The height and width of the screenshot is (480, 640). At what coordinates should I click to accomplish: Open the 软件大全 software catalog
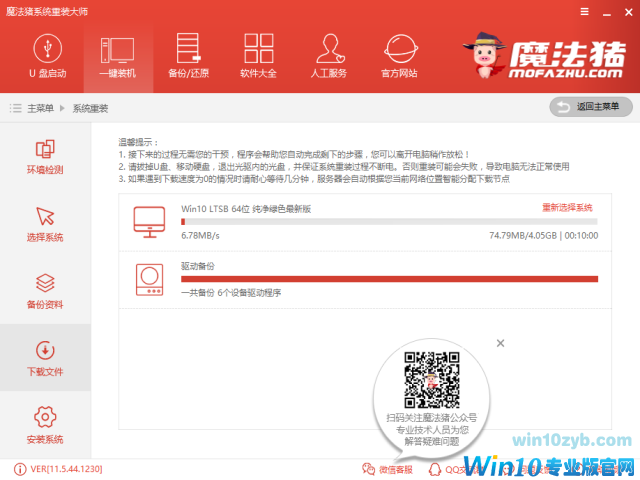258,56
